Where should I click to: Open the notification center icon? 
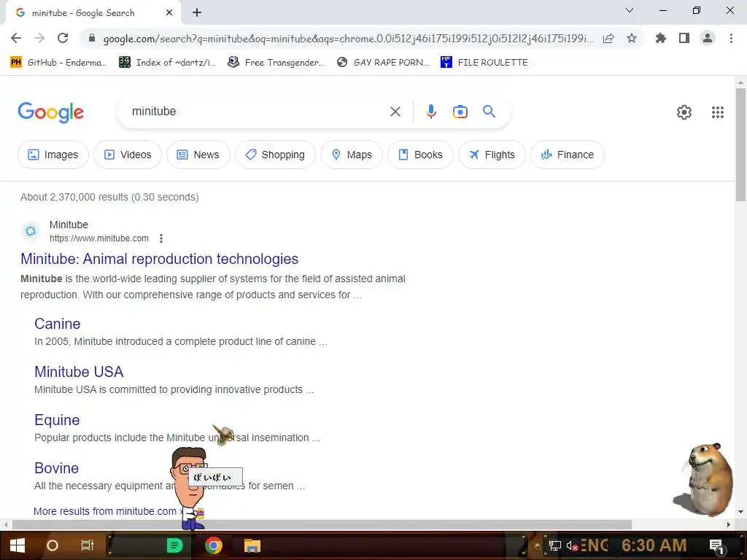pos(716,545)
